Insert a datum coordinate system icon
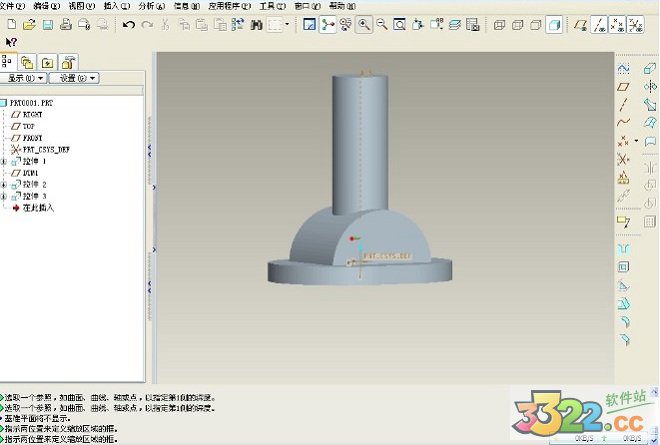The height and width of the screenshot is (445, 660). pos(623,160)
